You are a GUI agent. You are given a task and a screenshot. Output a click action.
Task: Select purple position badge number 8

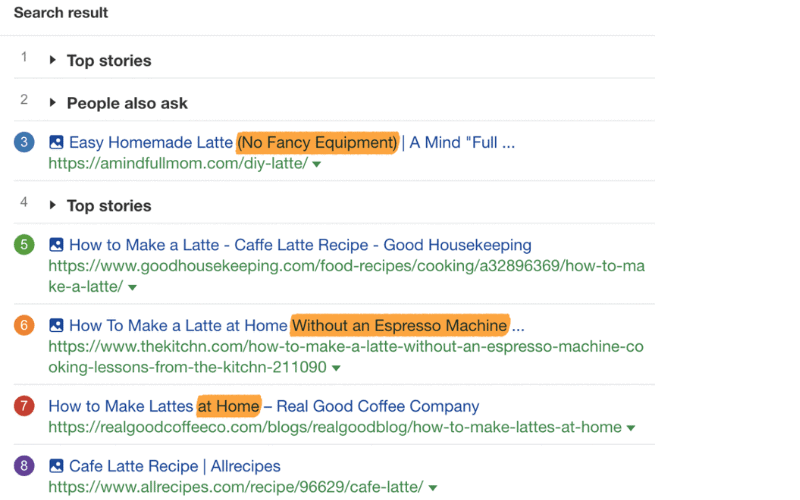click(24, 465)
